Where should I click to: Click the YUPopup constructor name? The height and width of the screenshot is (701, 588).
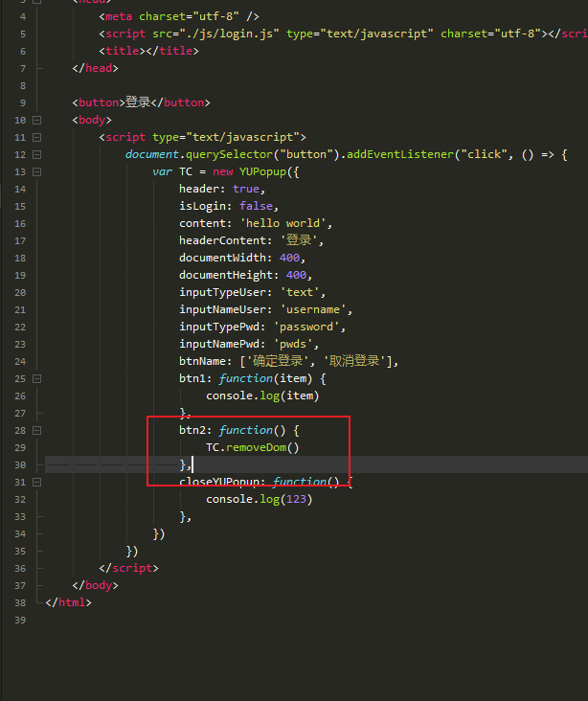coord(263,171)
